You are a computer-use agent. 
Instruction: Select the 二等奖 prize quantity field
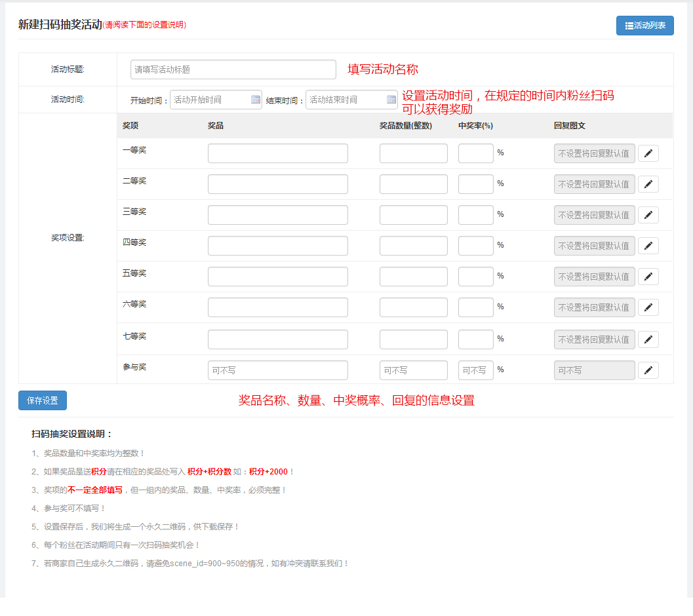tap(413, 184)
